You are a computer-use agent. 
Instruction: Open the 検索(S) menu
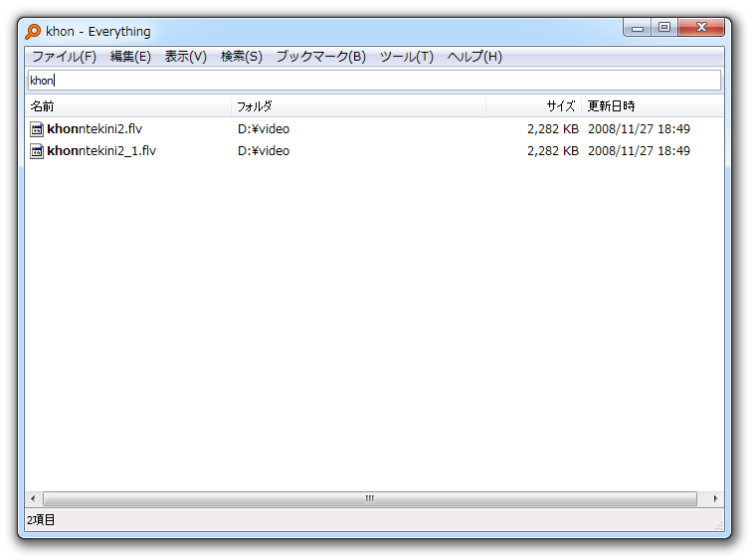[x=242, y=57]
